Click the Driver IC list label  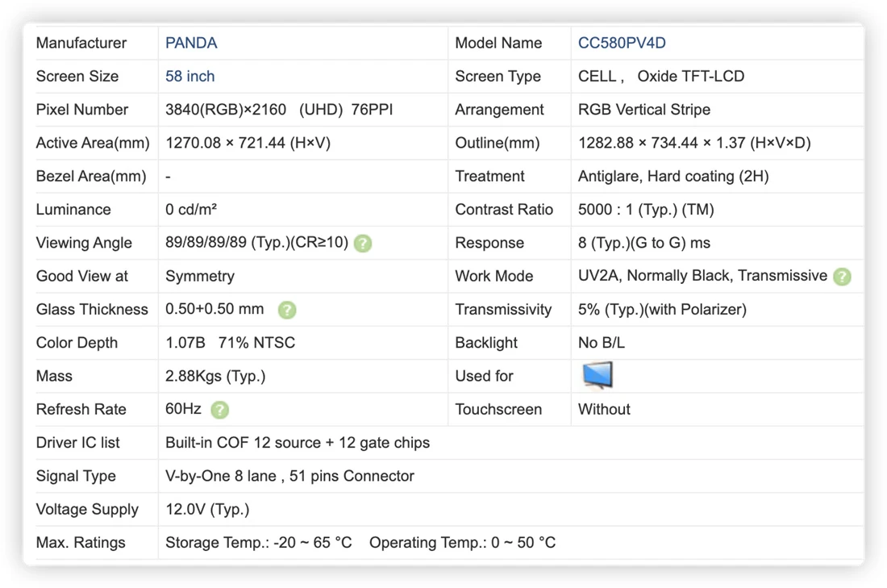coord(78,443)
